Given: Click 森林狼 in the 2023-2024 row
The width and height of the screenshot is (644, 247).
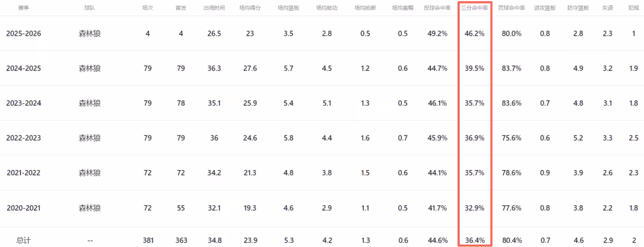Looking at the screenshot, I should 89,103.
